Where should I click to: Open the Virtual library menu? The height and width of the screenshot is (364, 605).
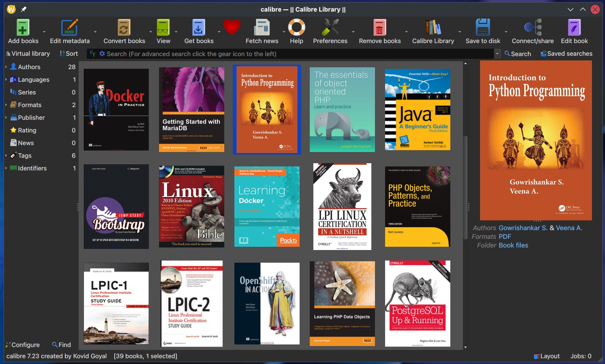(28, 54)
